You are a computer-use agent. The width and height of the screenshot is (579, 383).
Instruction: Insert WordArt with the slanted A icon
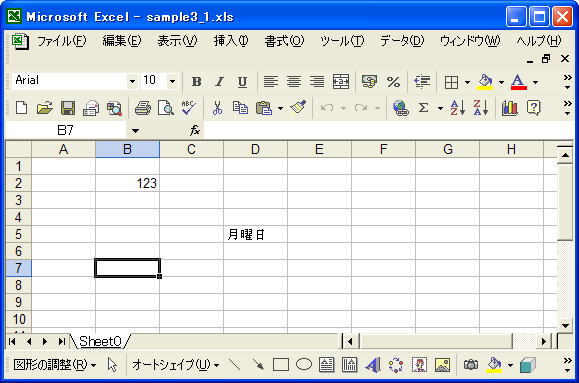click(x=373, y=365)
